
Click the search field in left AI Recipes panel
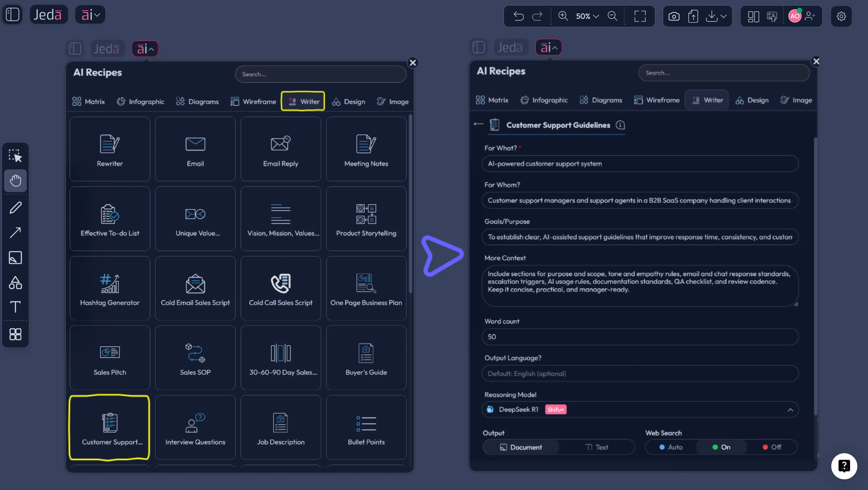point(321,74)
